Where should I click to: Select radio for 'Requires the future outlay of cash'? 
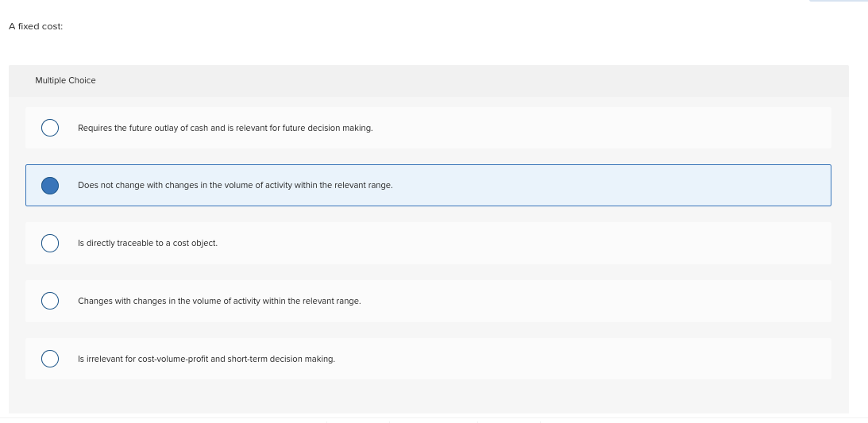(50, 128)
